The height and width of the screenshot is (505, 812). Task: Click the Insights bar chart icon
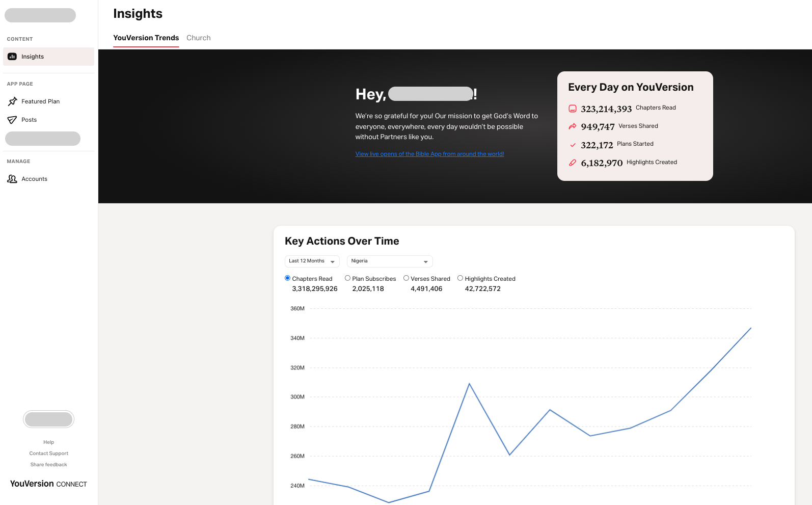tap(12, 57)
